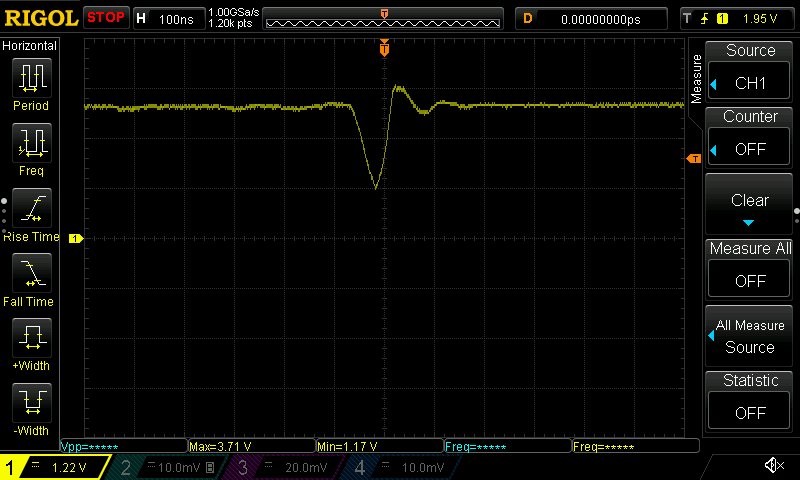Image resolution: width=800 pixels, height=480 pixels.
Task: Select the -Width measurement icon
Action: 32,402
